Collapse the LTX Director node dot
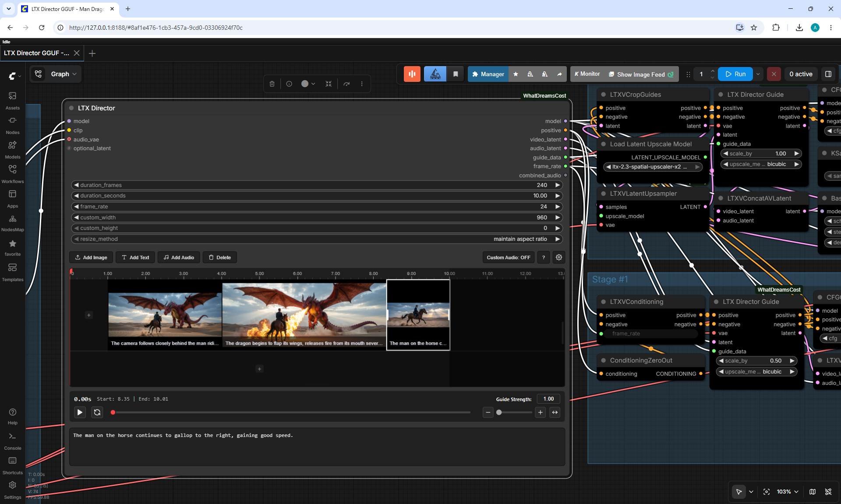The height and width of the screenshot is (504, 841). [71, 108]
